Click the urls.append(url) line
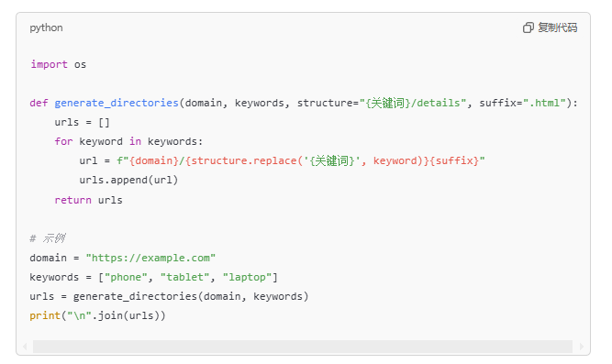 128,181
